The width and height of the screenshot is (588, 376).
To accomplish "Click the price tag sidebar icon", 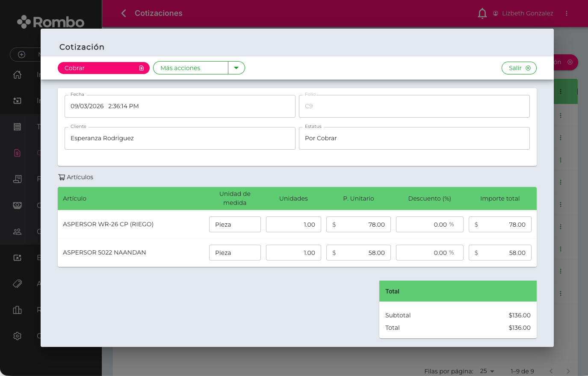I will click(x=17, y=284).
